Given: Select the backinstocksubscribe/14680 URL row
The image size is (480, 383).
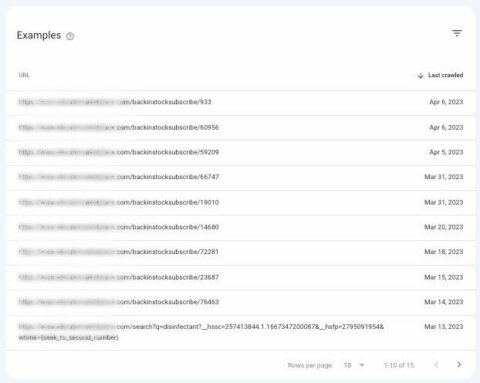Looking at the screenshot, I should click(241, 227).
